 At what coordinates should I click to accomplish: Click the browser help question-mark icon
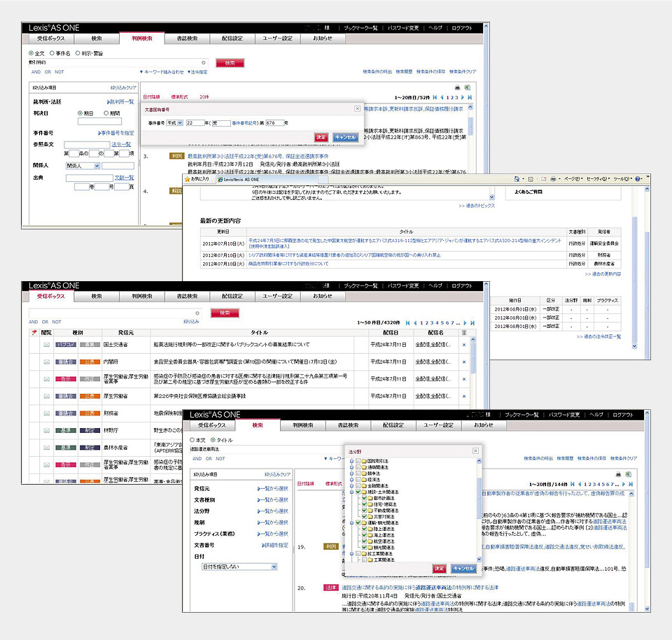637,179
